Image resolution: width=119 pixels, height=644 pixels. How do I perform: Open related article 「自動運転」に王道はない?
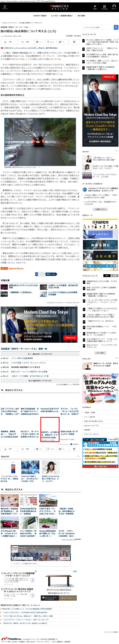pyautogui.click(x=21, y=292)
